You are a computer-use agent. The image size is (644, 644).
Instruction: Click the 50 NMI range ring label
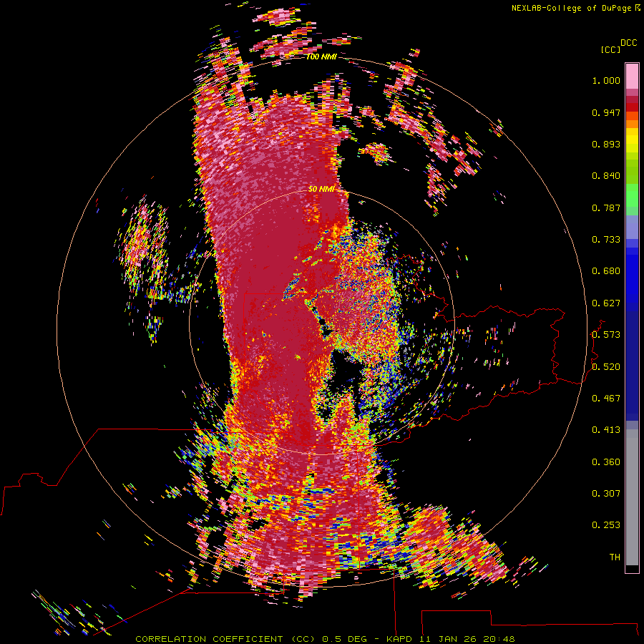[321, 189]
